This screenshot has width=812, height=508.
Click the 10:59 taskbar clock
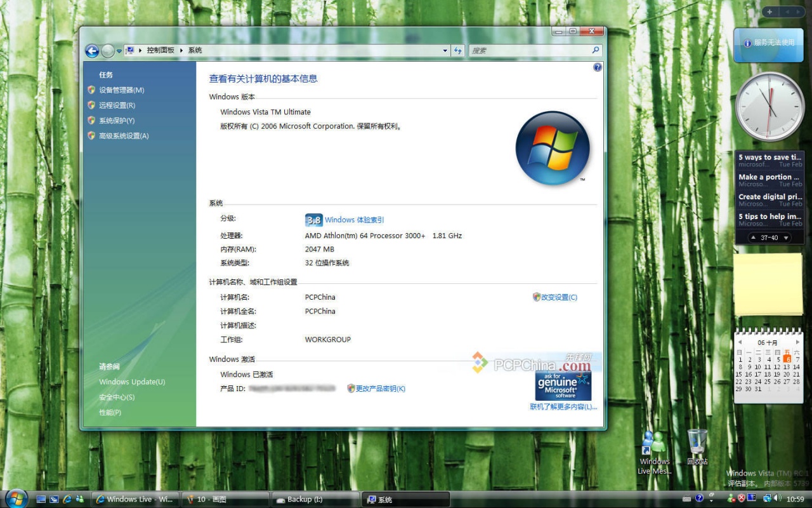pos(796,499)
